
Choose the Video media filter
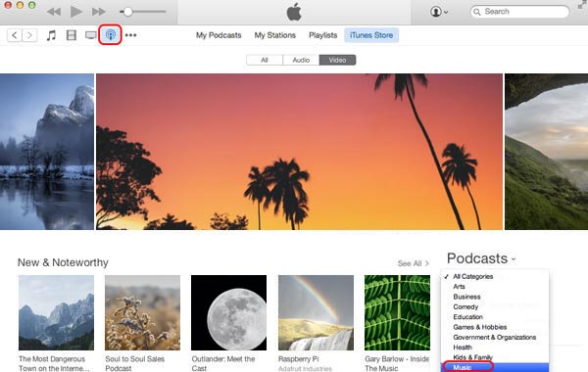pyautogui.click(x=337, y=60)
